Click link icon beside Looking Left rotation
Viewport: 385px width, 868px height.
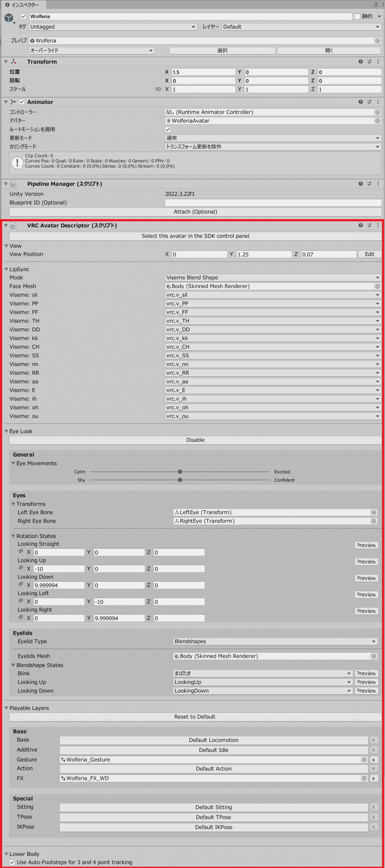pos(20,600)
